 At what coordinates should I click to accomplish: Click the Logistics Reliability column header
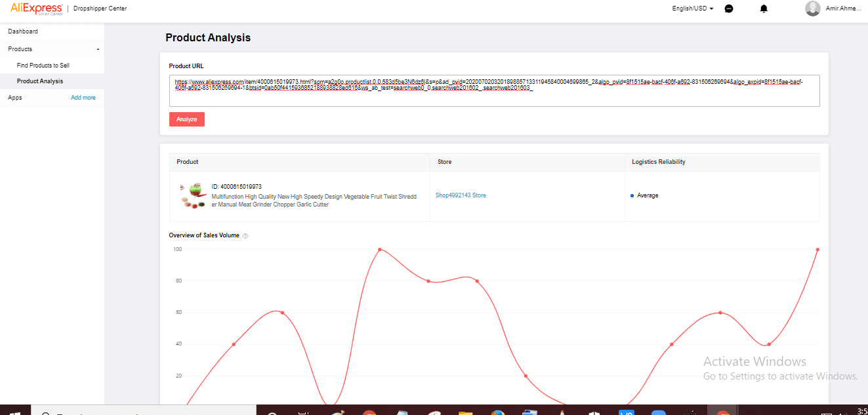click(659, 162)
